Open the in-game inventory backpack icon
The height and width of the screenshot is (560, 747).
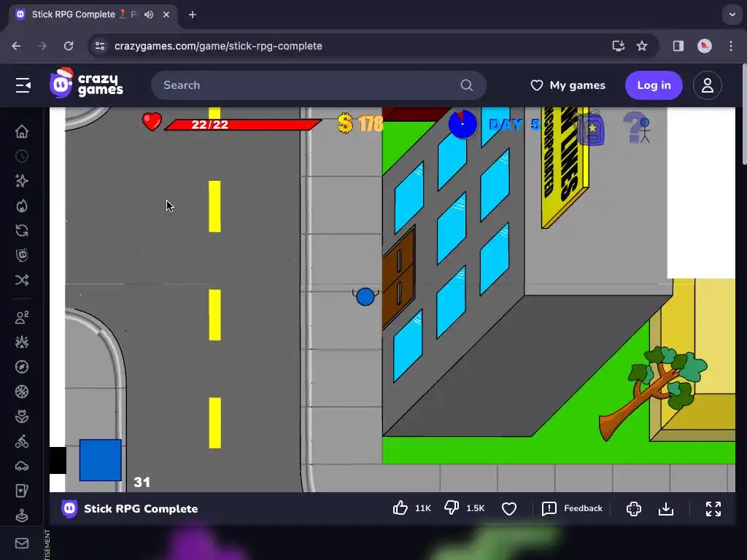[591, 128]
